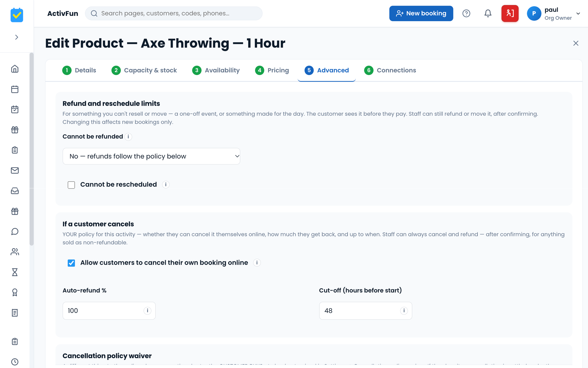This screenshot has height=368, width=588.
Task: Open the inbox tray icon in sidebar
Action: pyautogui.click(x=15, y=191)
